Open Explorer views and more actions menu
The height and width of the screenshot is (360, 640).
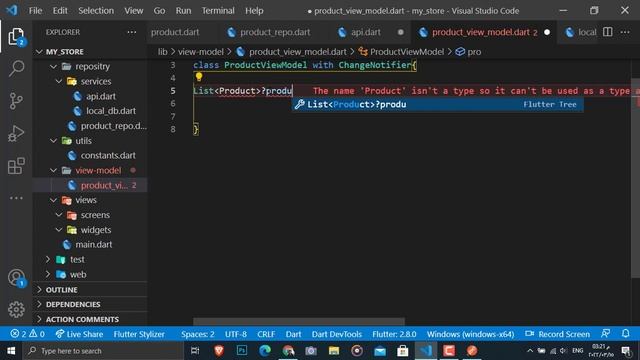pyautogui.click(x=131, y=32)
